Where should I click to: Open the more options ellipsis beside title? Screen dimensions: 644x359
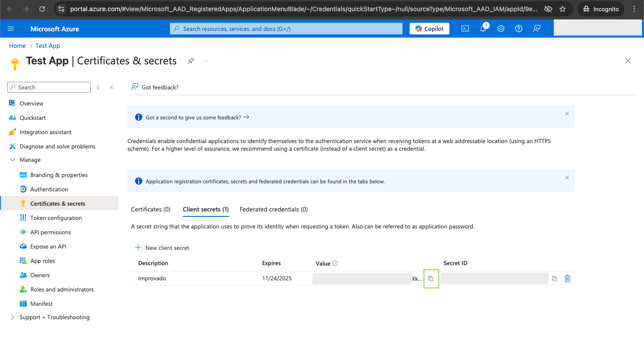[205, 61]
